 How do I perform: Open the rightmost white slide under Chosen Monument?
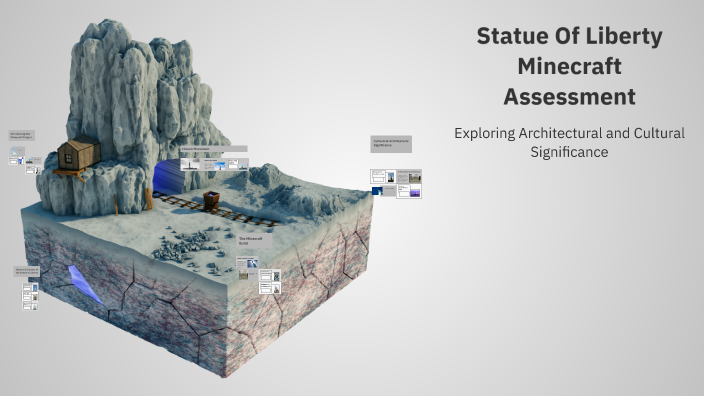(238, 164)
